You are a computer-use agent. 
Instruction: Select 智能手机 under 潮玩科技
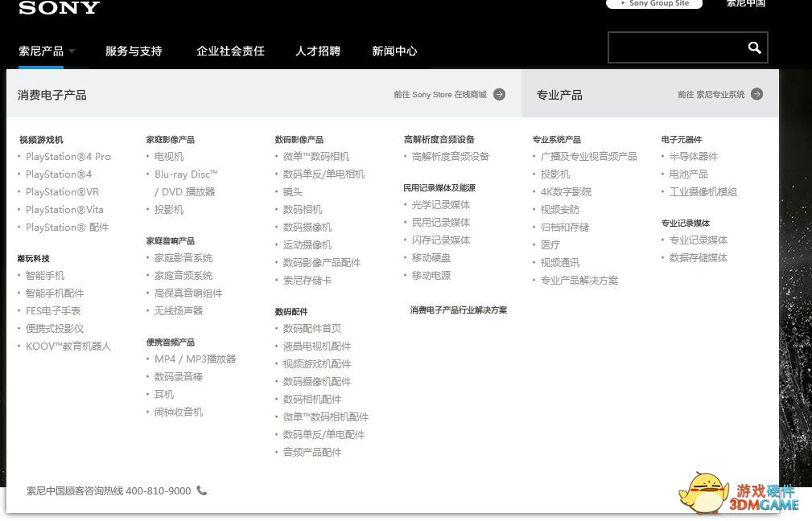(x=45, y=275)
